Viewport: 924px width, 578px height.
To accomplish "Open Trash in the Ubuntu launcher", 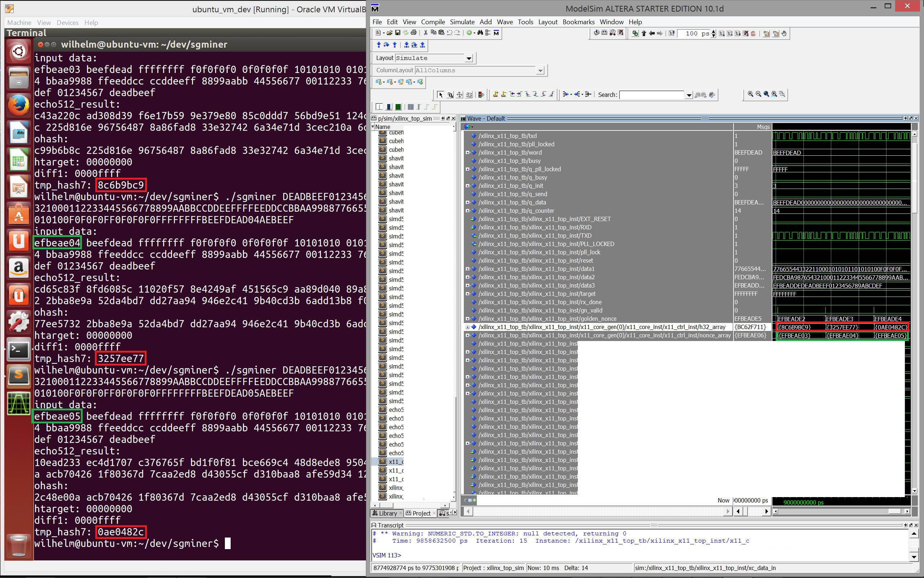I will (x=19, y=545).
